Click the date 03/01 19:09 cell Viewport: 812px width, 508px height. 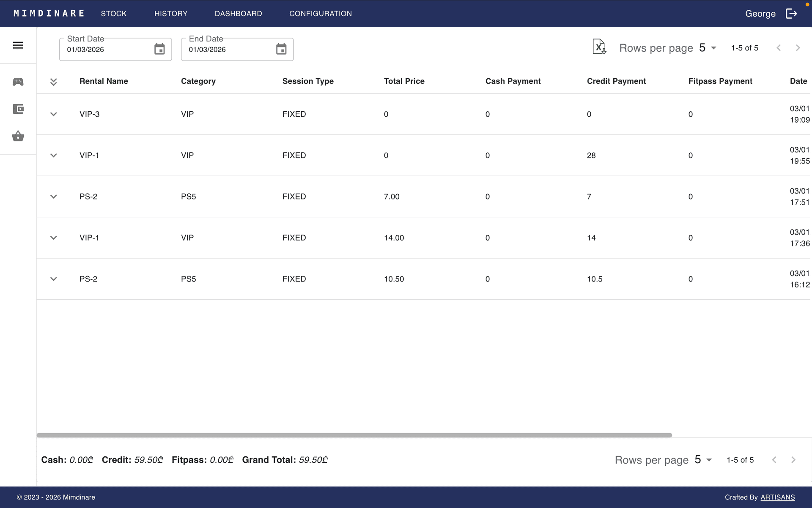pos(800,114)
